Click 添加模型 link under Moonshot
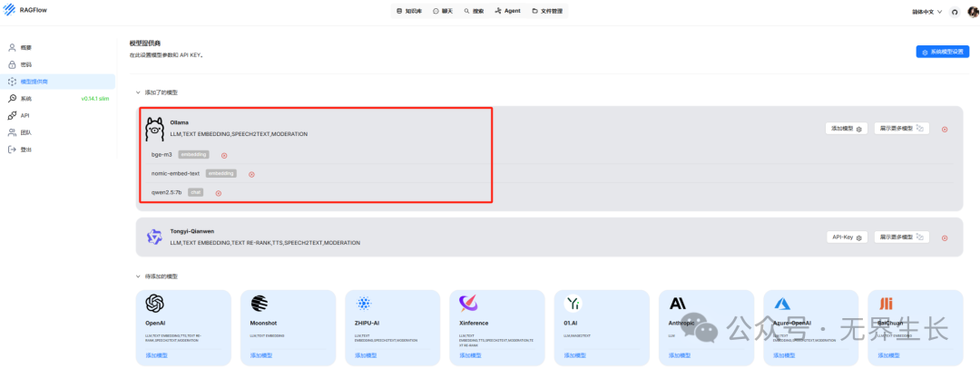 [x=261, y=355]
